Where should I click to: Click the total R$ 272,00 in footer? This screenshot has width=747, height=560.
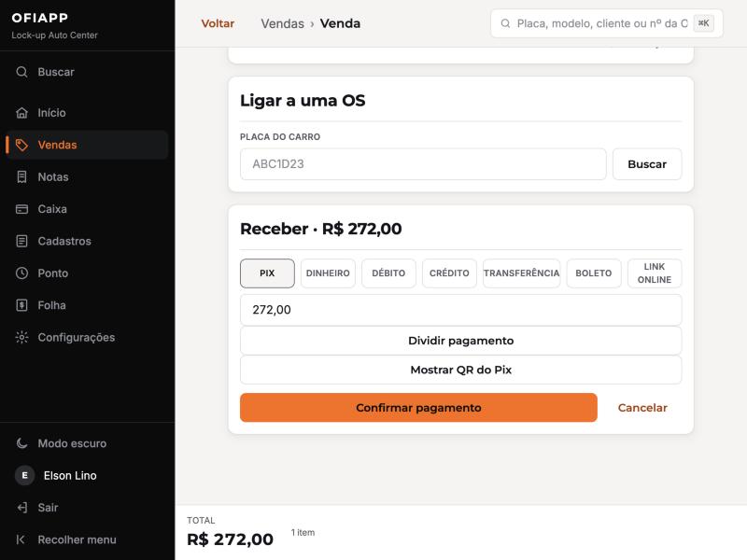[230, 539]
